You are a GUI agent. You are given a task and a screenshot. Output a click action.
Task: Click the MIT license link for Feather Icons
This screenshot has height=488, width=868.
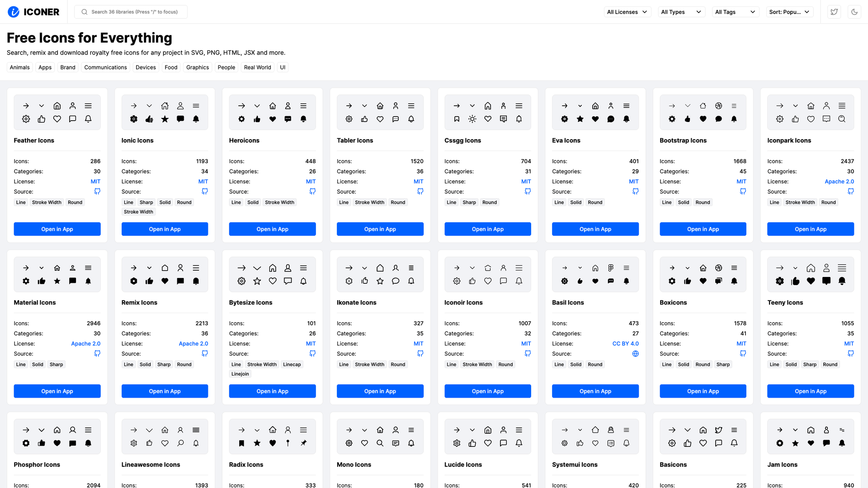95,181
